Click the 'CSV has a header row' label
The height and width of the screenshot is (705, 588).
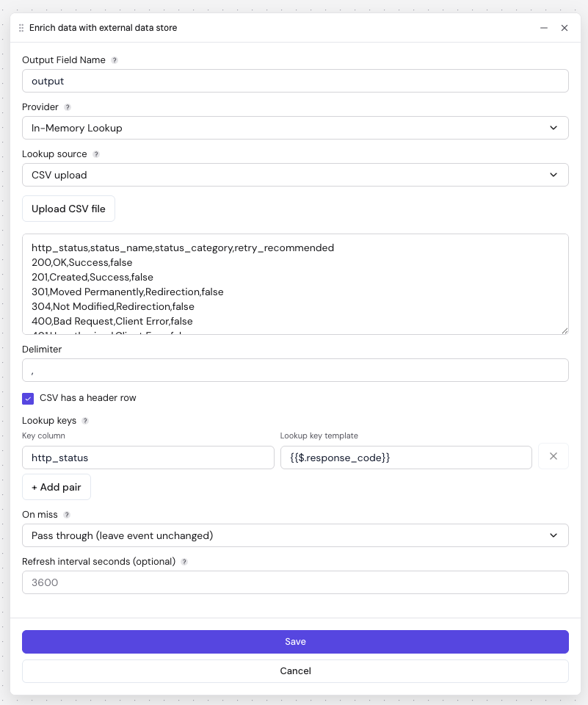click(x=87, y=398)
